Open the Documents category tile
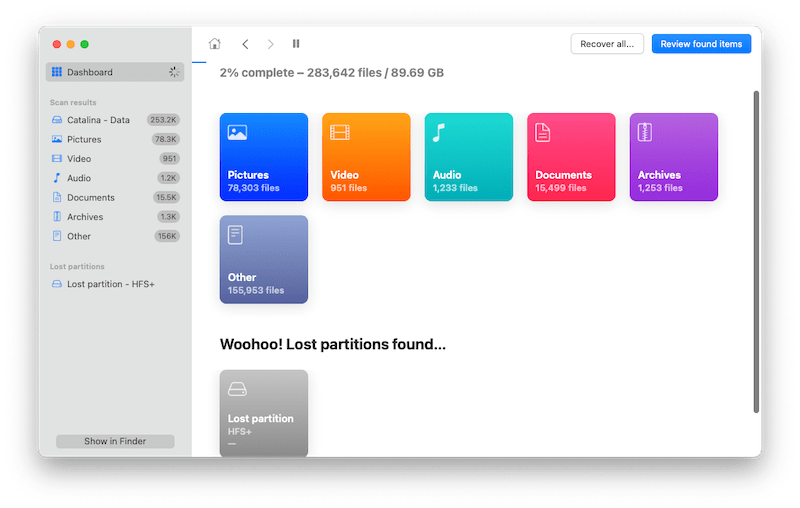This screenshot has width=800, height=508. pyautogui.click(x=571, y=157)
